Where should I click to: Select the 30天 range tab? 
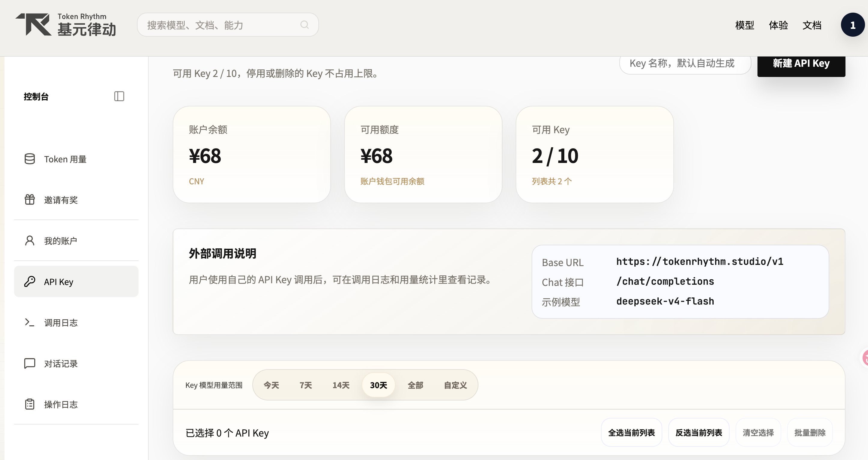point(378,385)
